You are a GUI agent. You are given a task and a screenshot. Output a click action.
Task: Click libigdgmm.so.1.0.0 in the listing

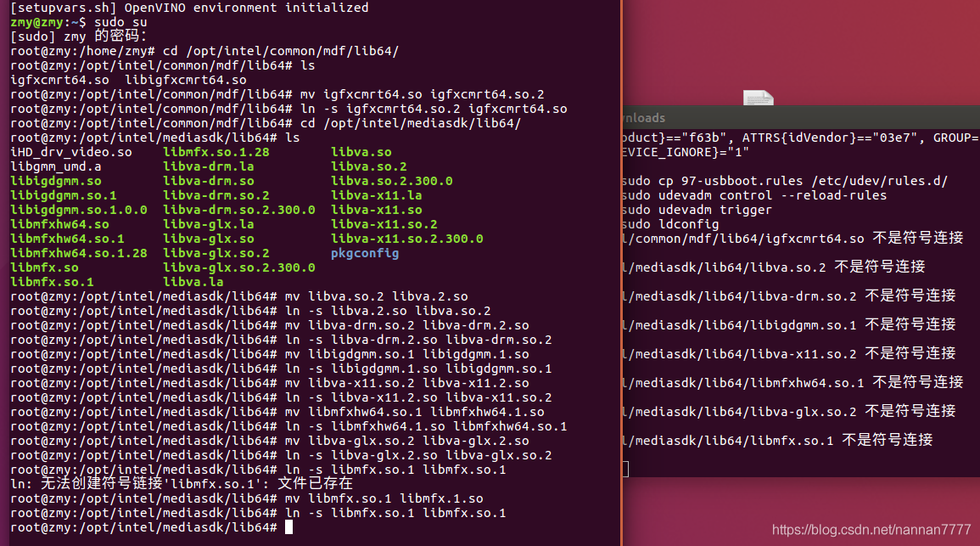tap(79, 210)
